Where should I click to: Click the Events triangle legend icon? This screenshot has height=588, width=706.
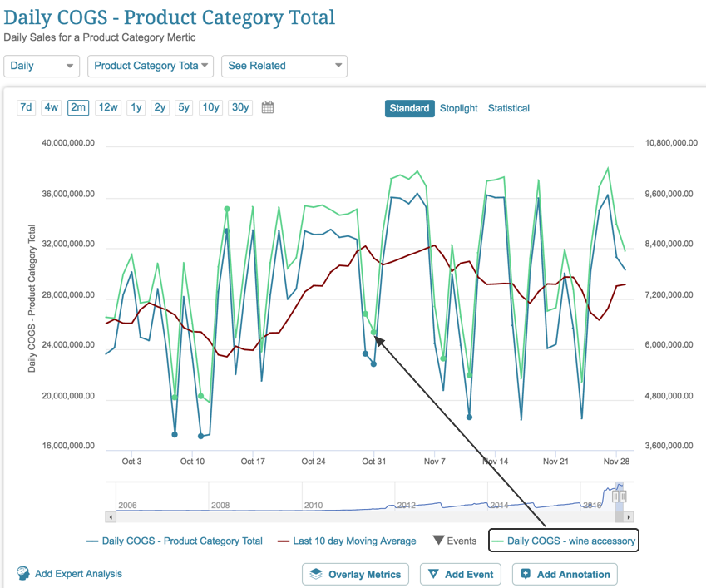click(x=437, y=541)
